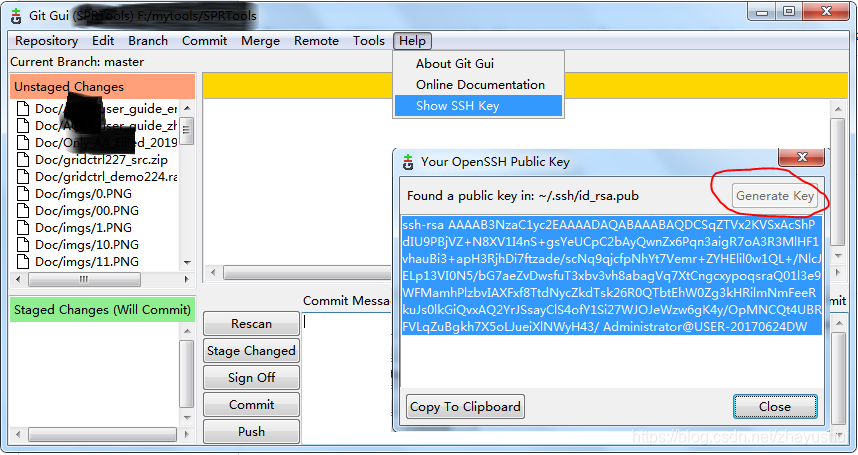
Task: Click unstaged list horizontal scrollbar thumb
Action: click(84, 279)
